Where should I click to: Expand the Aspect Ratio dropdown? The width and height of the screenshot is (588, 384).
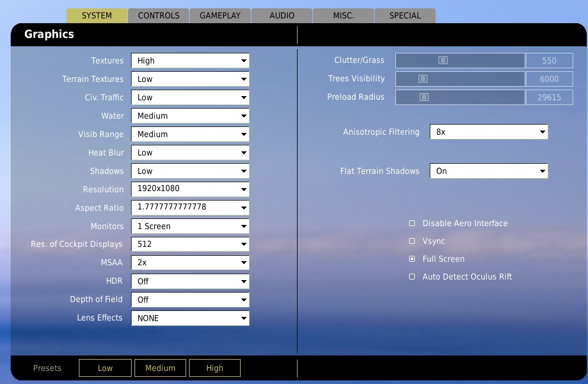click(x=190, y=208)
